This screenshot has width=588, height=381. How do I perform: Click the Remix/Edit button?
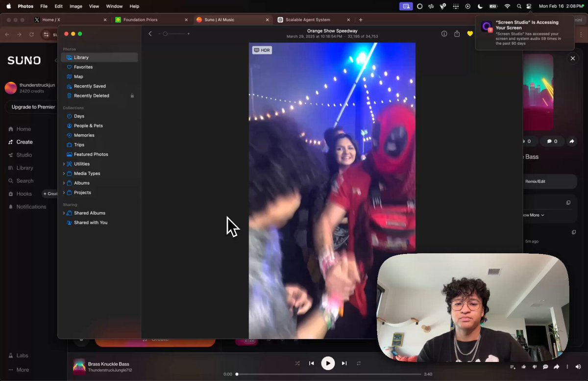point(535,181)
